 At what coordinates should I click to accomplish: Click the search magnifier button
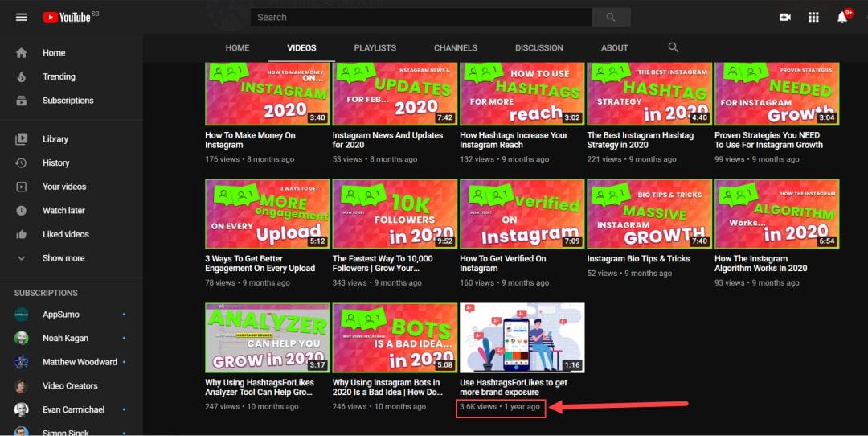click(611, 17)
